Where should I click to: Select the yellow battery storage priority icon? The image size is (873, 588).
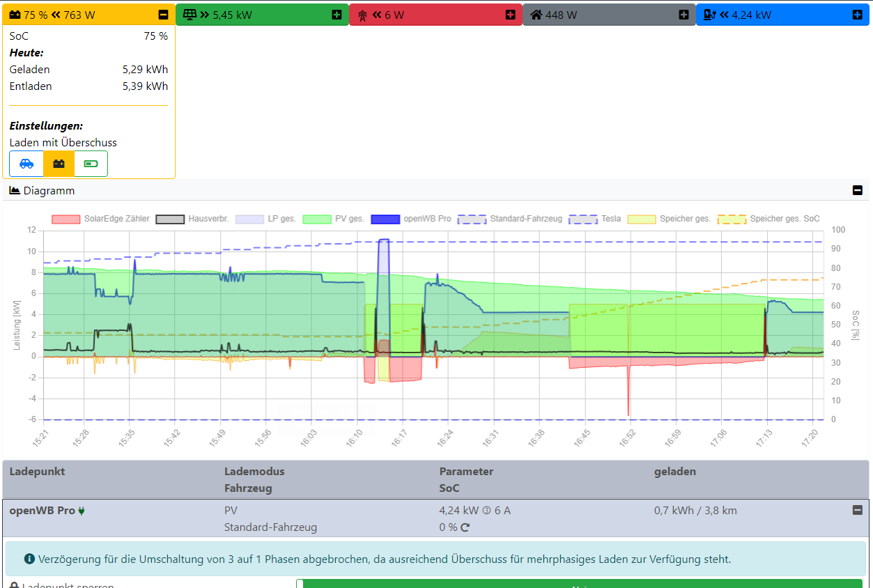pyautogui.click(x=59, y=164)
